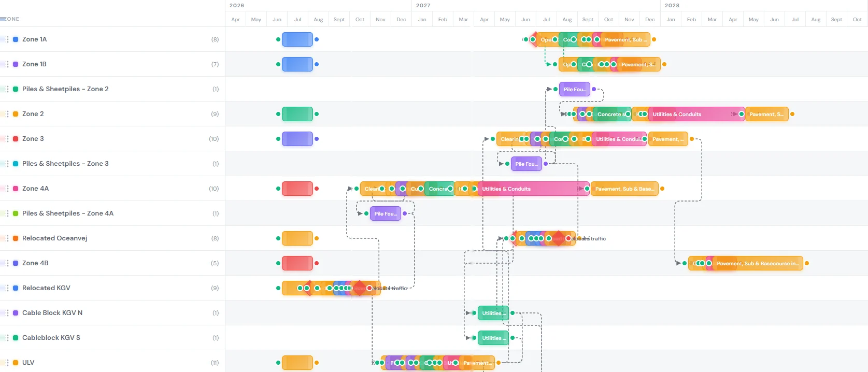This screenshot has height=372, width=868.
Task: Click the 2027 year label in timeline header
Action: click(x=423, y=5)
